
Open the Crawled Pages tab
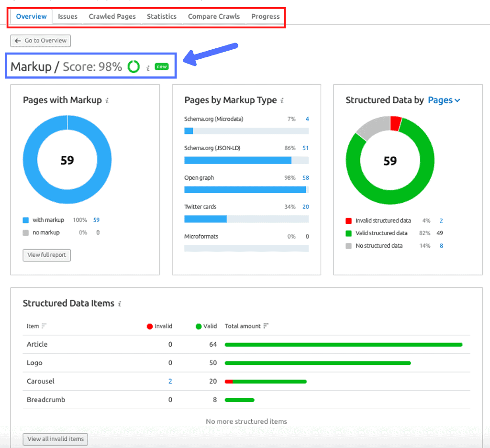click(112, 16)
